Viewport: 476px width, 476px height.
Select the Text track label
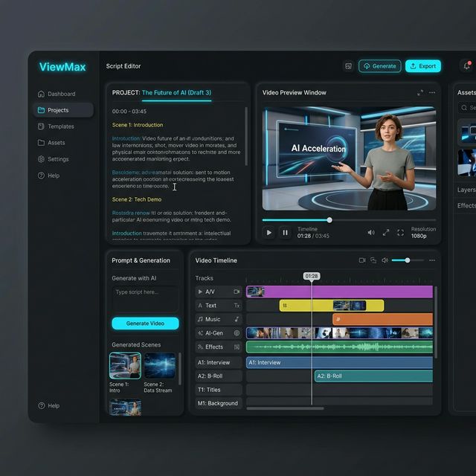(210, 306)
